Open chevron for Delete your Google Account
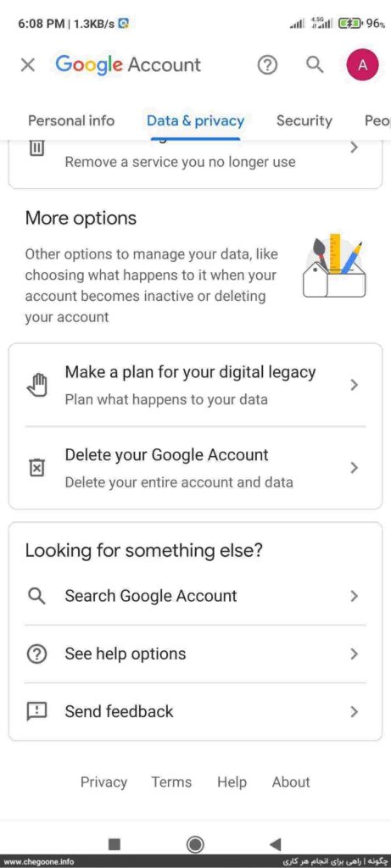The image size is (391, 868). click(x=355, y=468)
